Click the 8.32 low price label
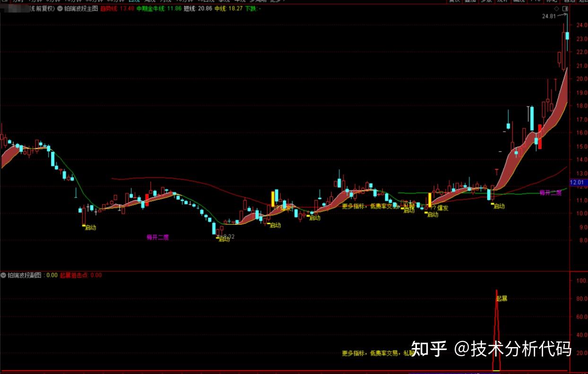 [228, 237]
